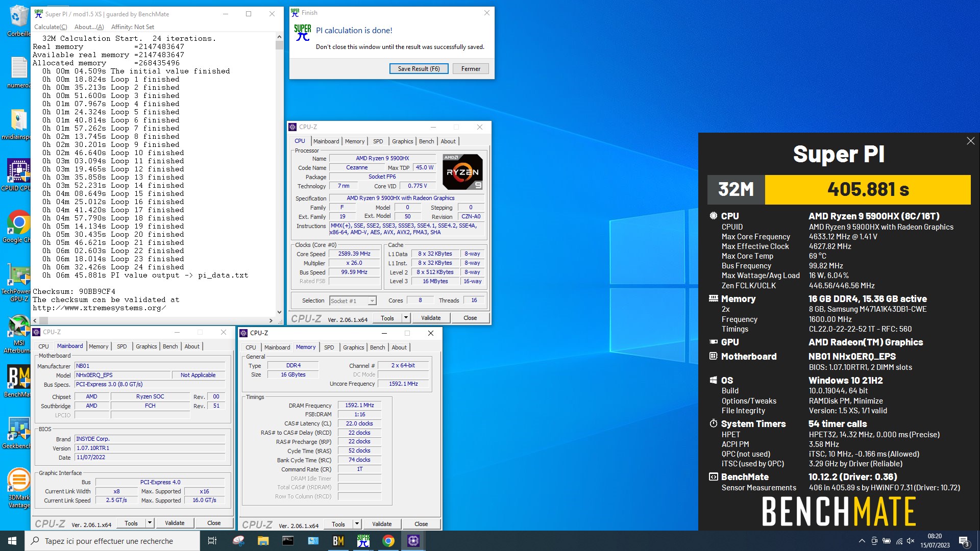Click the Core Speed value 2589.39 MHz
The height and width of the screenshot is (551, 980).
354,254
